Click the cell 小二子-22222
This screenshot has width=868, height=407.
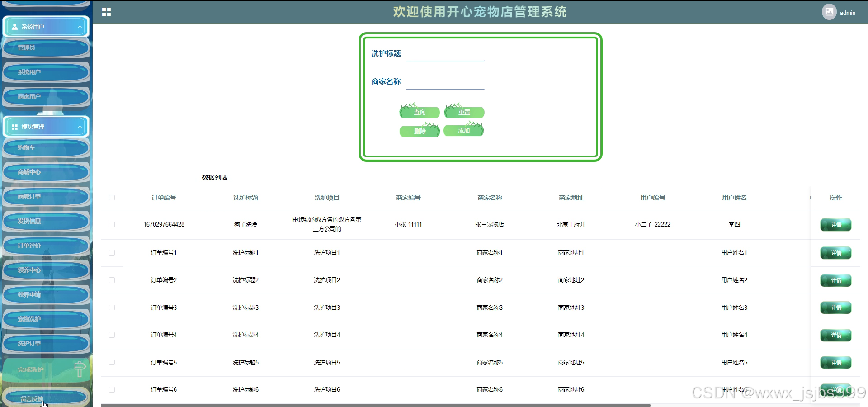653,225
